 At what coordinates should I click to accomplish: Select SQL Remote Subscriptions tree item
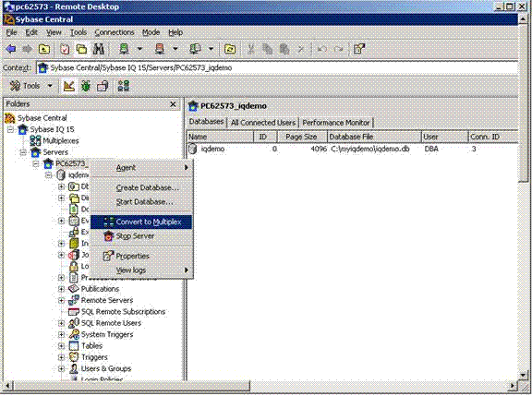pyautogui.click(x=116, y=312)
